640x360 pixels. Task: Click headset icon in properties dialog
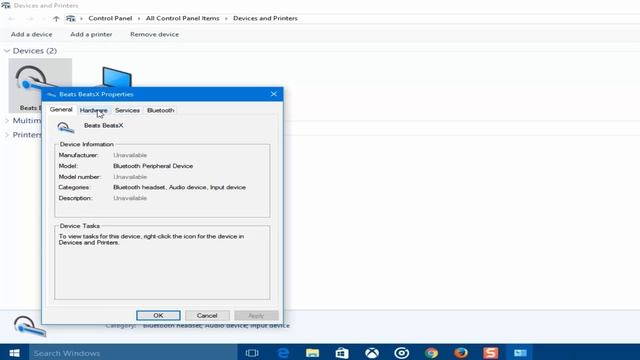[x=65, y=128]
